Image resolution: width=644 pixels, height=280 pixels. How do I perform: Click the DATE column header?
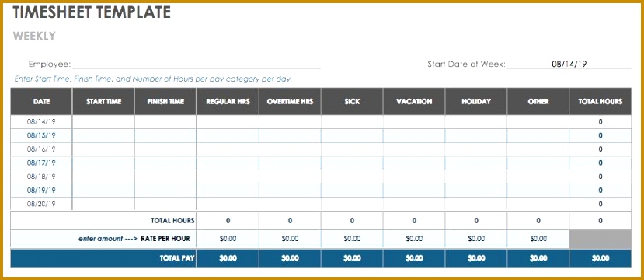coord(41,101)
